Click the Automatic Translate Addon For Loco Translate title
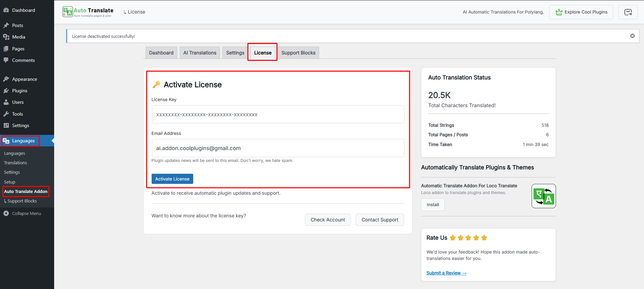Screen dimensions: 644x289 point(469,186)
